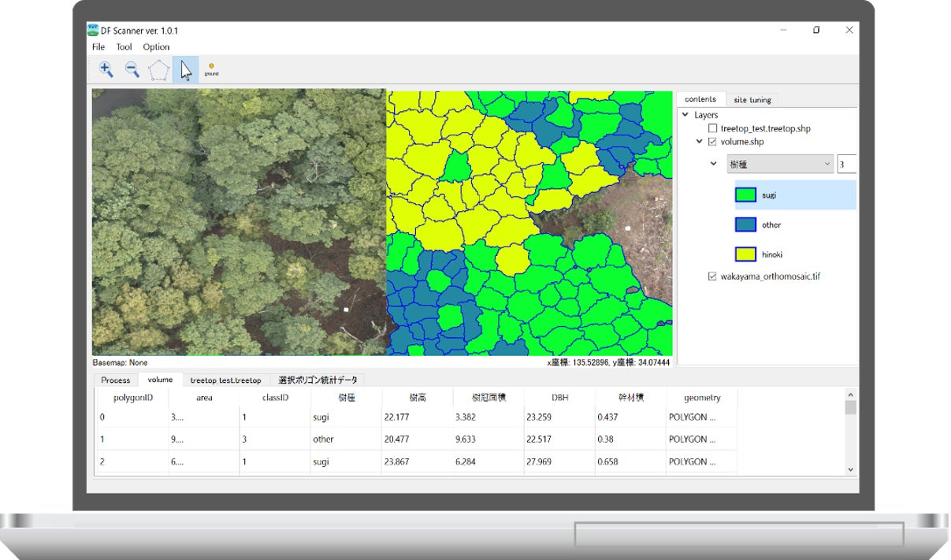This screenshot has height=560, width=951.
Task: Click the class count input field
Action: point(846,164)
